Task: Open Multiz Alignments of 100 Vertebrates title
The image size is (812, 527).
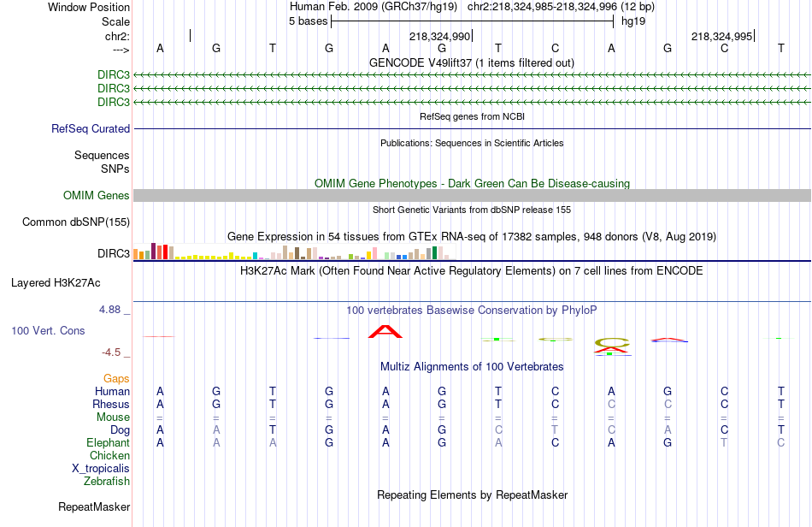Action: tap(472, 367)
